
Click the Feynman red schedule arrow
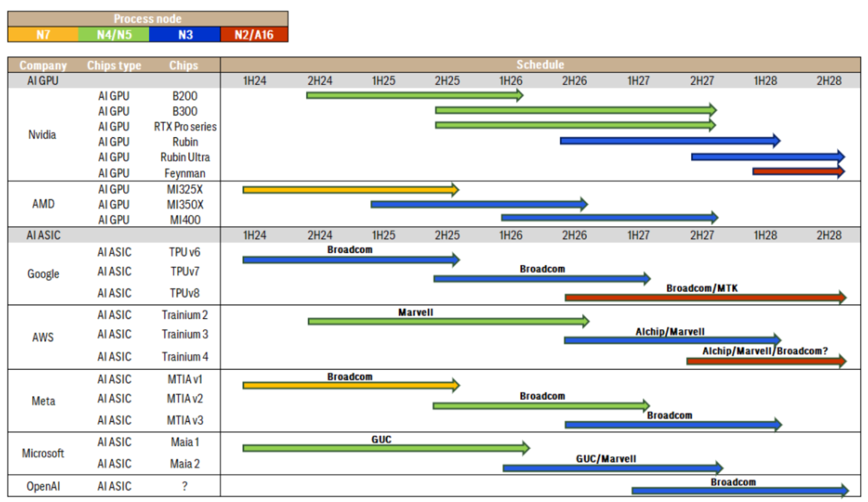[799, 172]
